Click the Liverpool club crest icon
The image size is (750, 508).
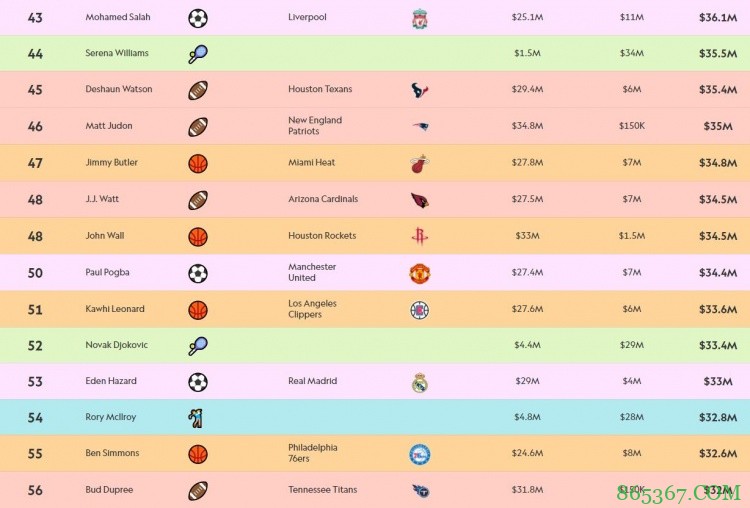(419, 18)
